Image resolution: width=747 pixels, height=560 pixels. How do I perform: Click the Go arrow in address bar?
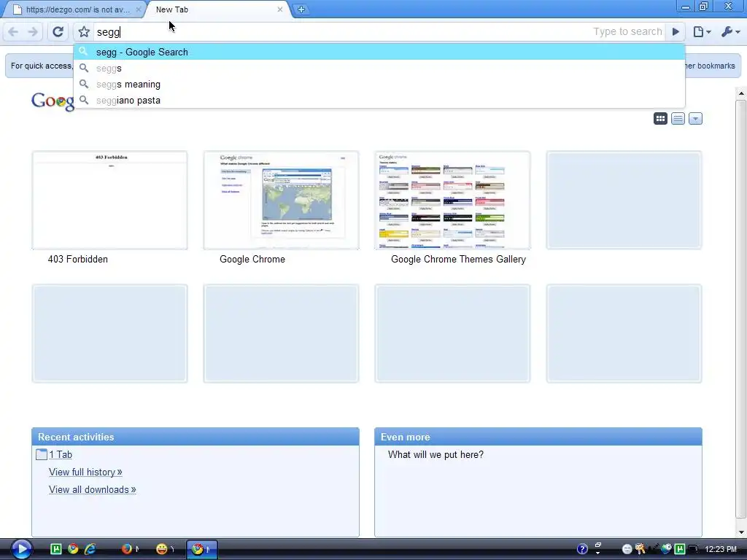click(x=676, y=32)
